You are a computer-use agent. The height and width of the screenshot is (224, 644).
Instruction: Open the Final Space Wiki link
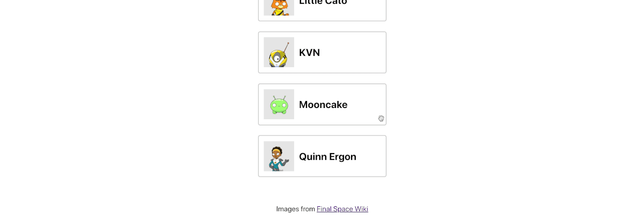[342, 209]
